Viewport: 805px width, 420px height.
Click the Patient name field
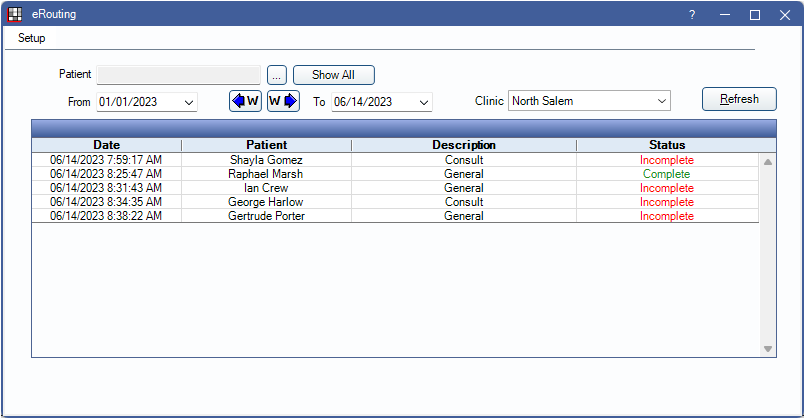[178, 75]
